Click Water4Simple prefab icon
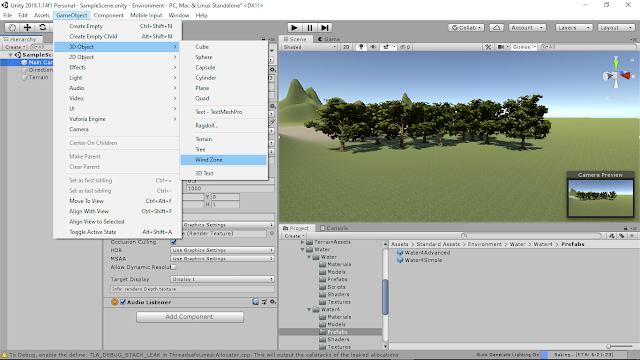Screen dimensions: 640x360 pos(400,260)
